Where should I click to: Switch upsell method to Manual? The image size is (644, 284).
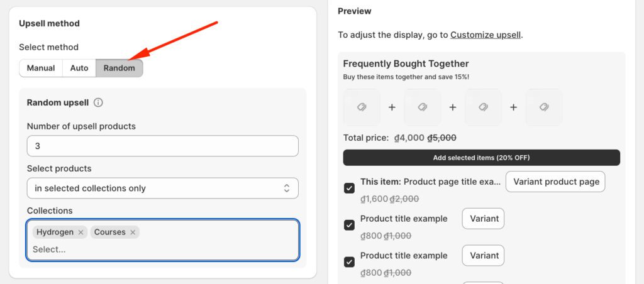pos(41,68)
